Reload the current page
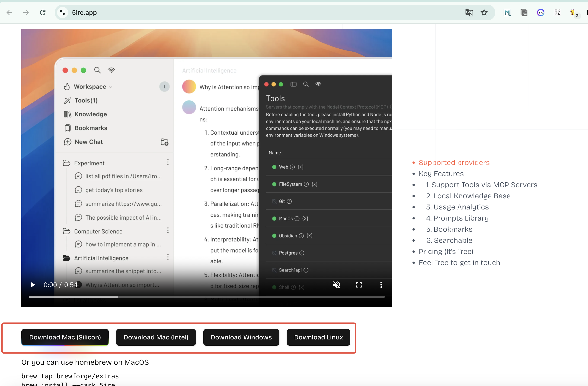This screenshot has width=588, height=386. (x=43, y=12)
